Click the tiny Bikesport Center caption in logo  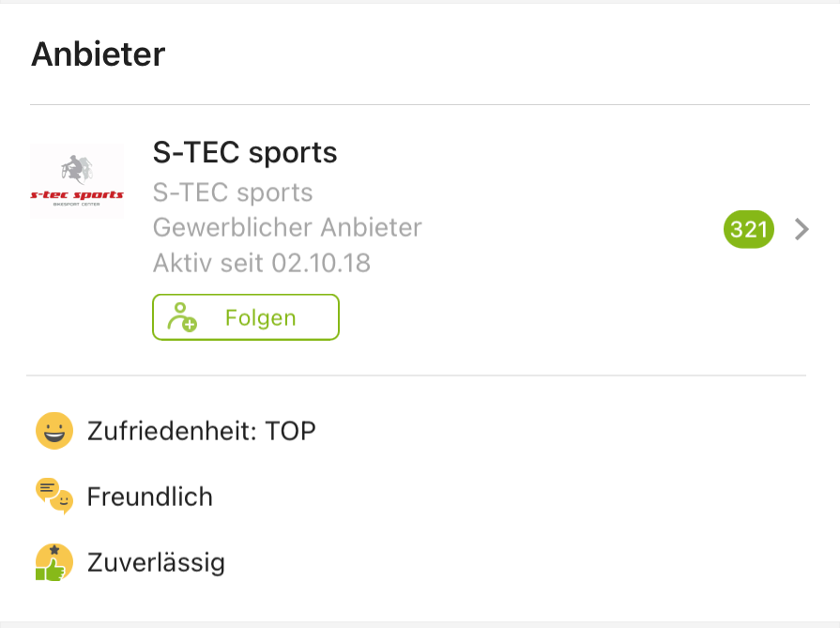pyautogui.click(x=77, y=205)
